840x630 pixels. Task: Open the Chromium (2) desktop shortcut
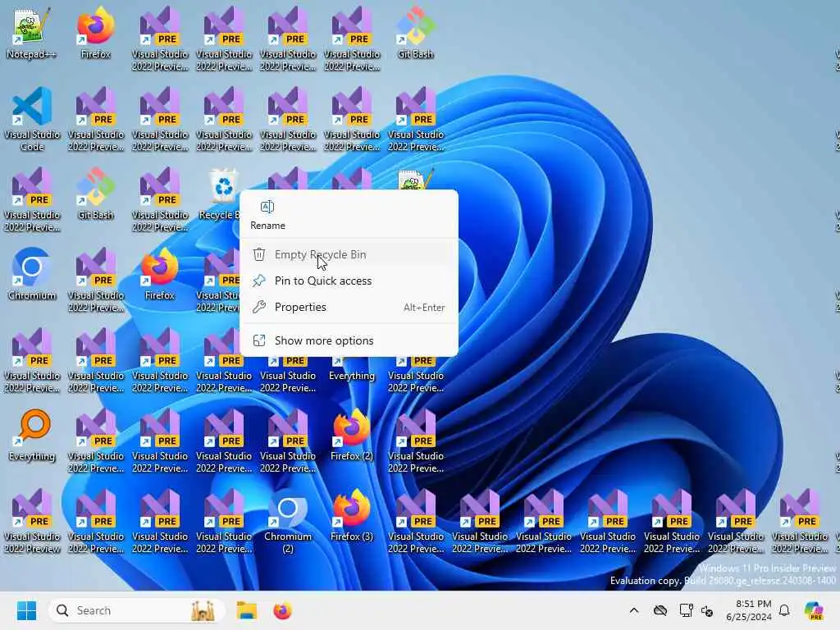288,521
